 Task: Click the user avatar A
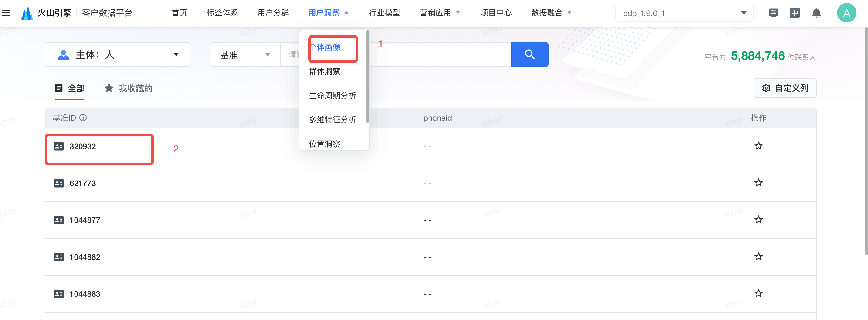846,13
